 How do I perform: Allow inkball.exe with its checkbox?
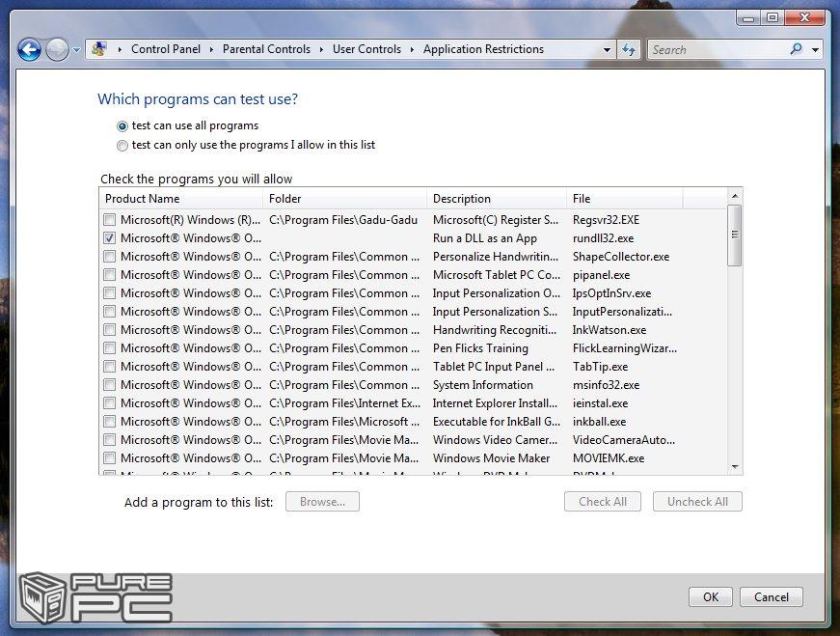(109, 421)
